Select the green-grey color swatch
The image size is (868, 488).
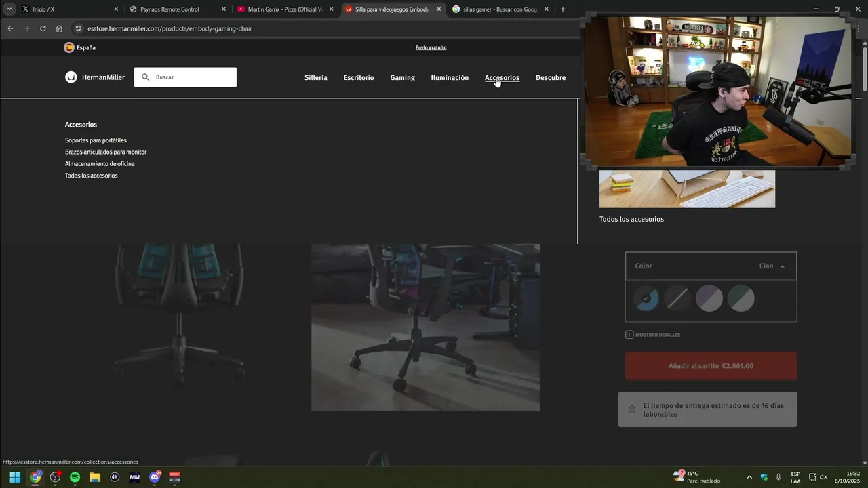click(741, 298)
